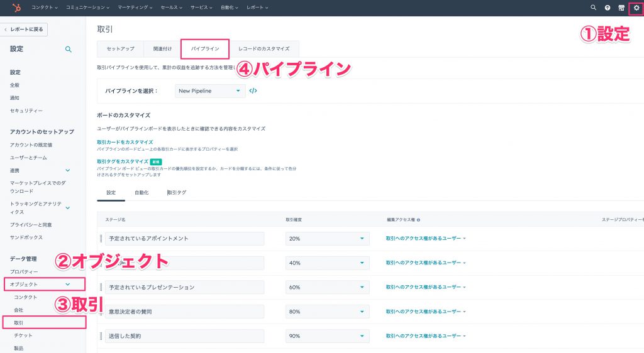This screenshot has height=353, width=644.
Task: Open ユーザーとチーム in sidebar
Action: [28, 158]
